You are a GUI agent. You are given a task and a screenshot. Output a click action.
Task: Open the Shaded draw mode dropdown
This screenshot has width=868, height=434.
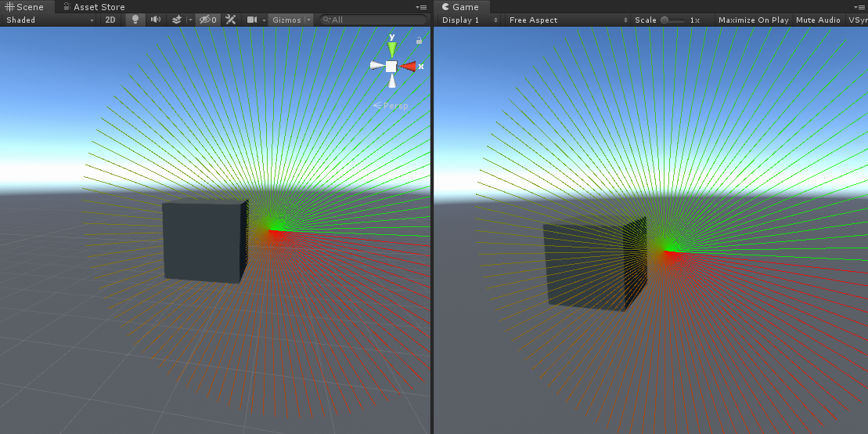(x=49, y=20)
